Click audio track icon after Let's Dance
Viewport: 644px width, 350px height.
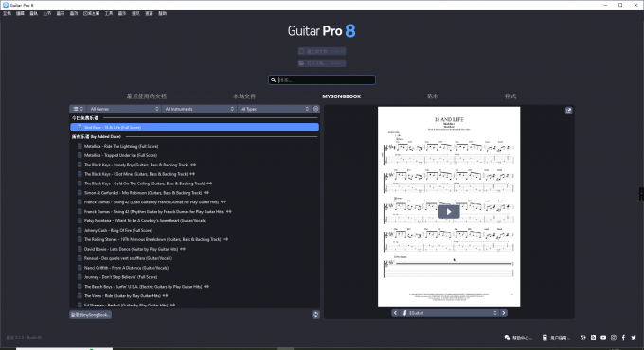tap(183, 249)
